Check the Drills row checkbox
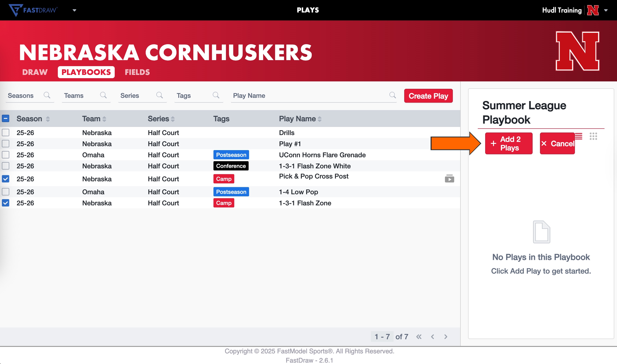Image resolution: width=617 pixels, height=364 pixels. [6, 133]
